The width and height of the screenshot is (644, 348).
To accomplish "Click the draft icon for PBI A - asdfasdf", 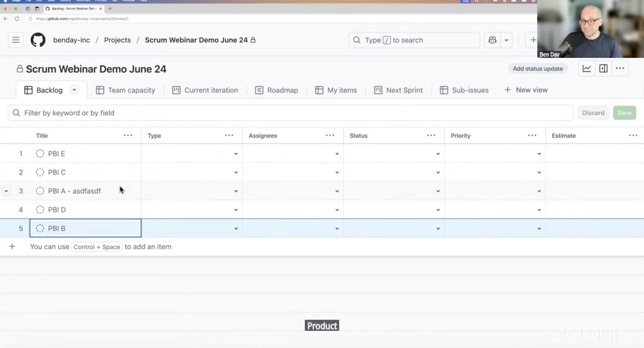I will [40, 191].
